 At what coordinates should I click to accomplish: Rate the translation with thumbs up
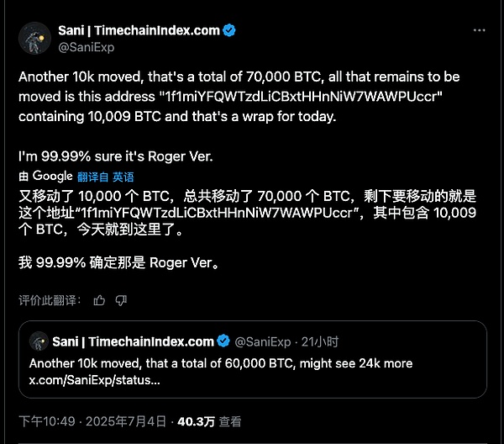[100, 300]
